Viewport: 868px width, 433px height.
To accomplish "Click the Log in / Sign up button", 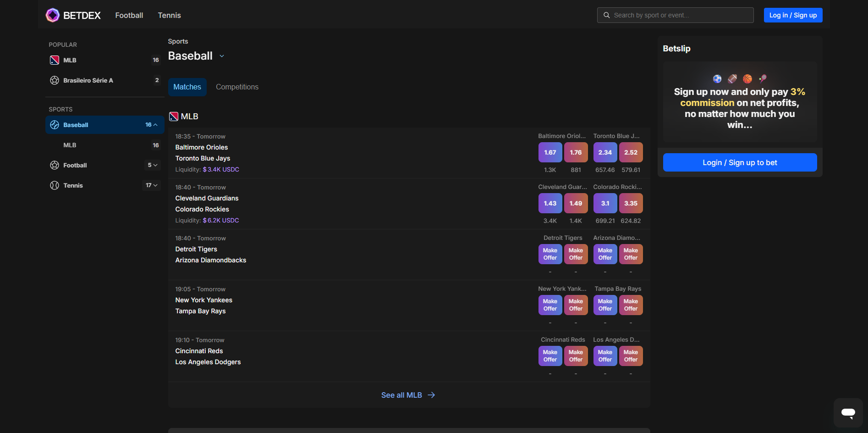I will (793, 15).
